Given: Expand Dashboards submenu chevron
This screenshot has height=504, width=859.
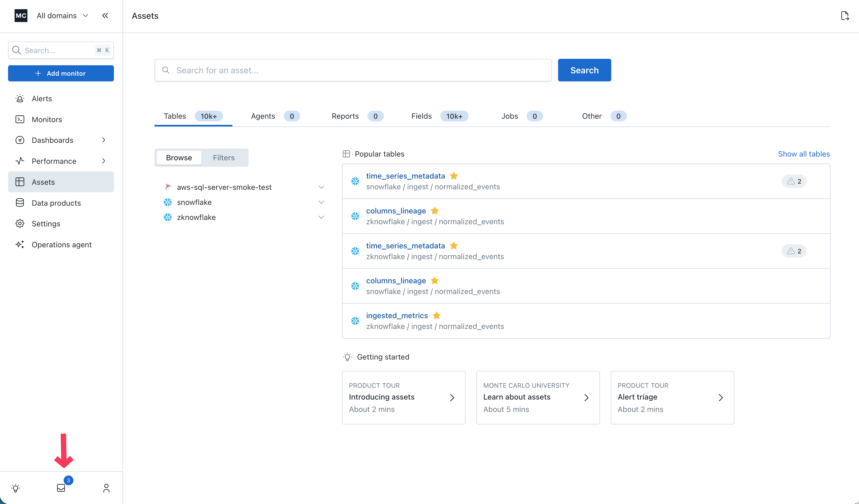Looking at the screenshot, I should (104, 140).
